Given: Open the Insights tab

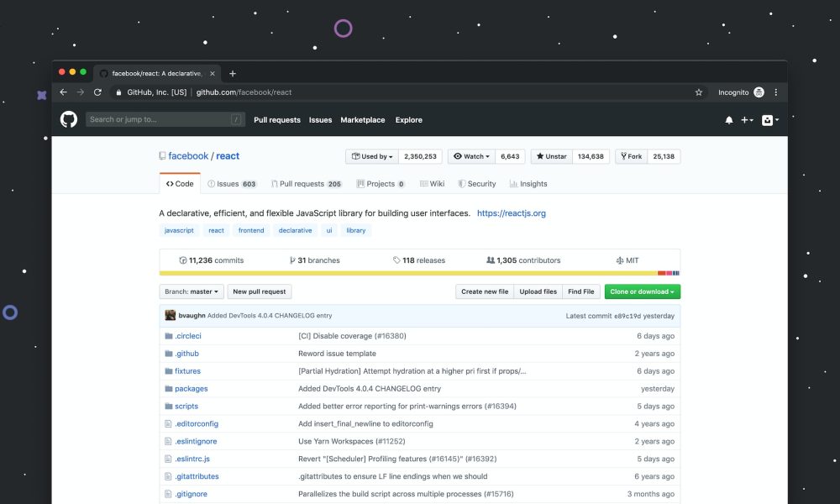Looking at the screenshot, I should coord(528,184).
